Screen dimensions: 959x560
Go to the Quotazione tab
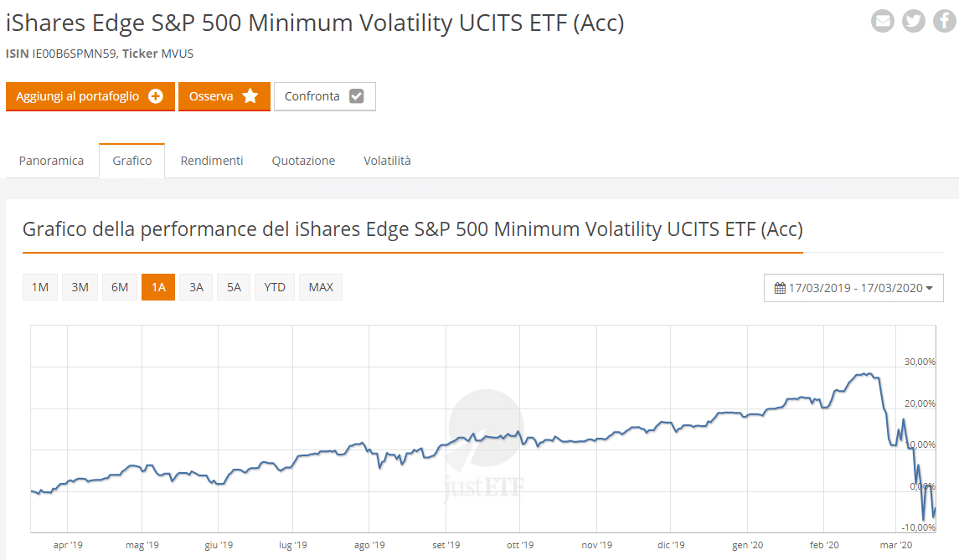pyautogui.click(x=303, y=161)
